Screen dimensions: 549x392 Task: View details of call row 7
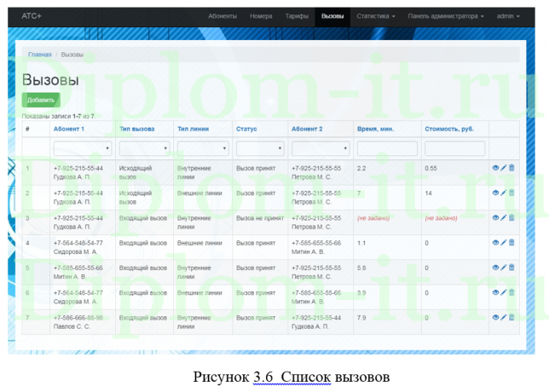pyautogui.click(x=495, y=318)
